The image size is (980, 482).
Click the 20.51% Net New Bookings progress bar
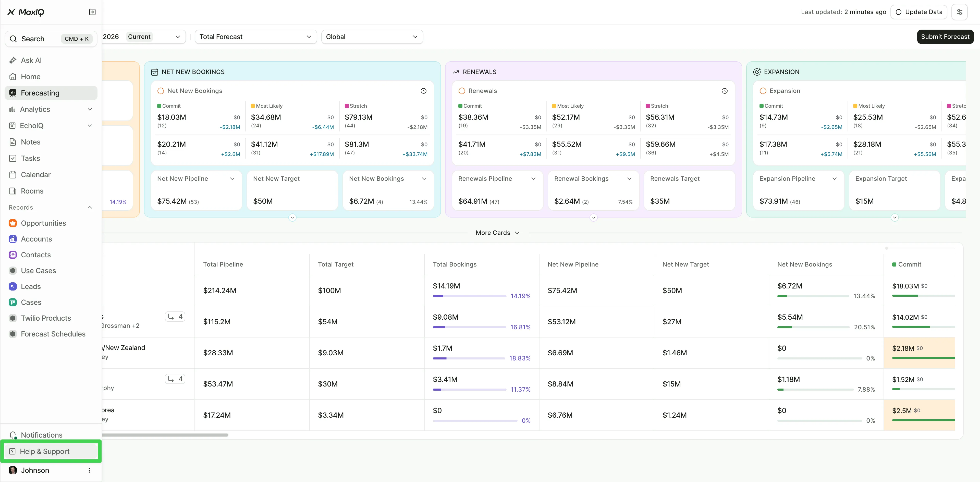click(813, 327)
